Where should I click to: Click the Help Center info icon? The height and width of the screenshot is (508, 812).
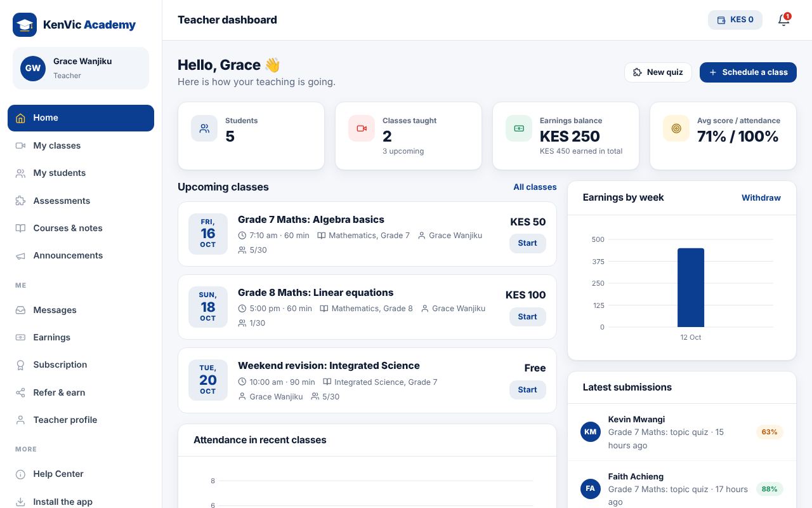point(20,474)
